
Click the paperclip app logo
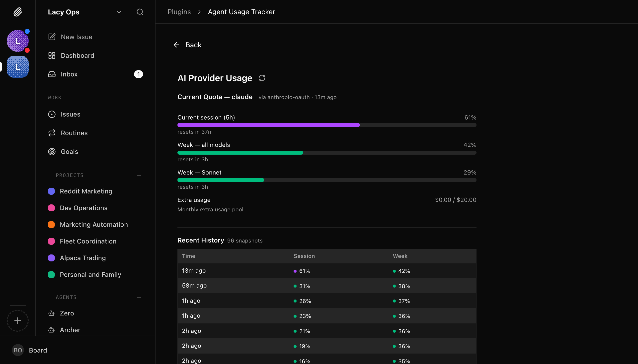(17, 12)
